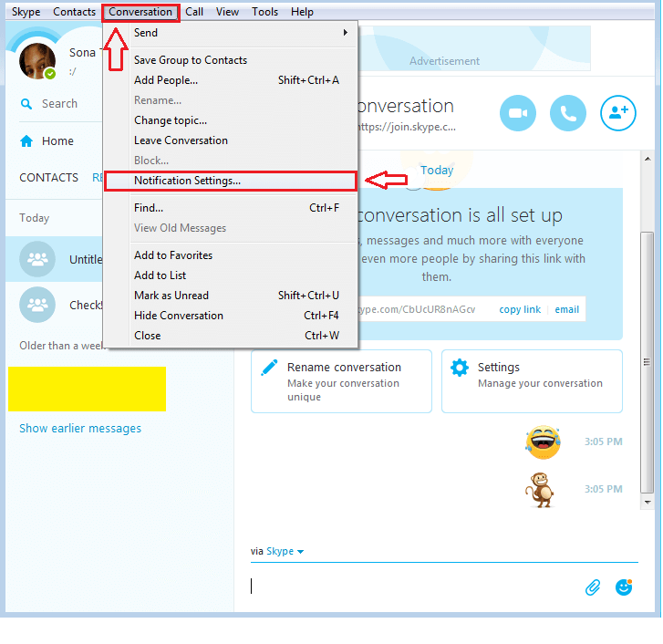Click the gear icon on Settings card
Image resolution: width=663 pixels, height=644 pixels.
tap(460, 368)
